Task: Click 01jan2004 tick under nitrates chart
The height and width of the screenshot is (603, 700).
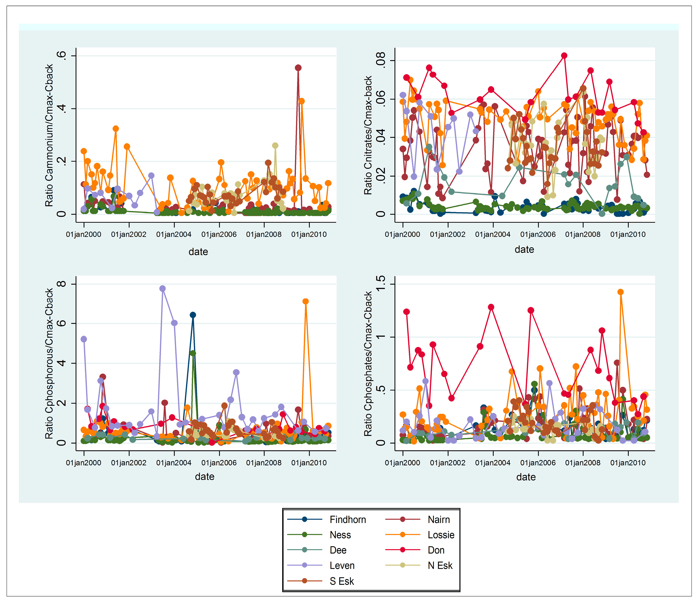Action: pos(492,234)
